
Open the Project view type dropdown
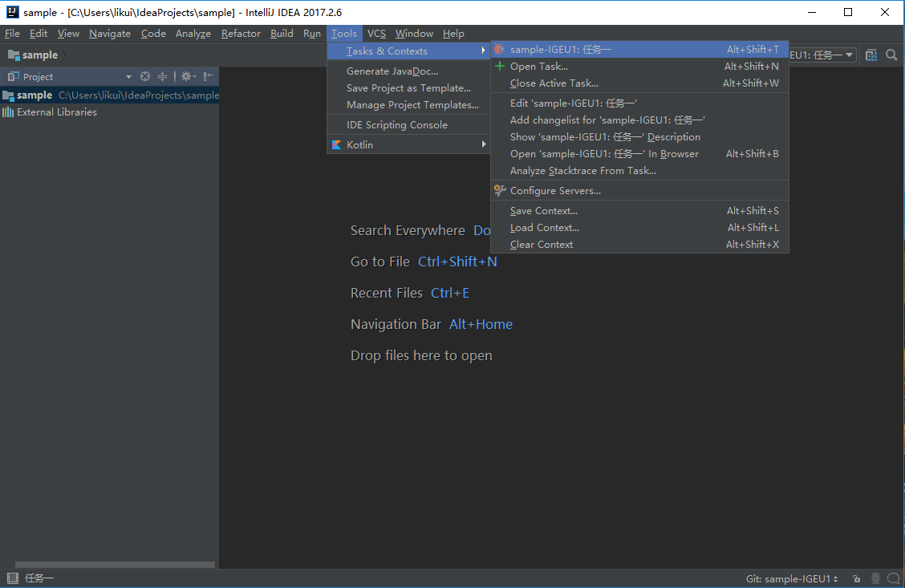click(128, 76)
